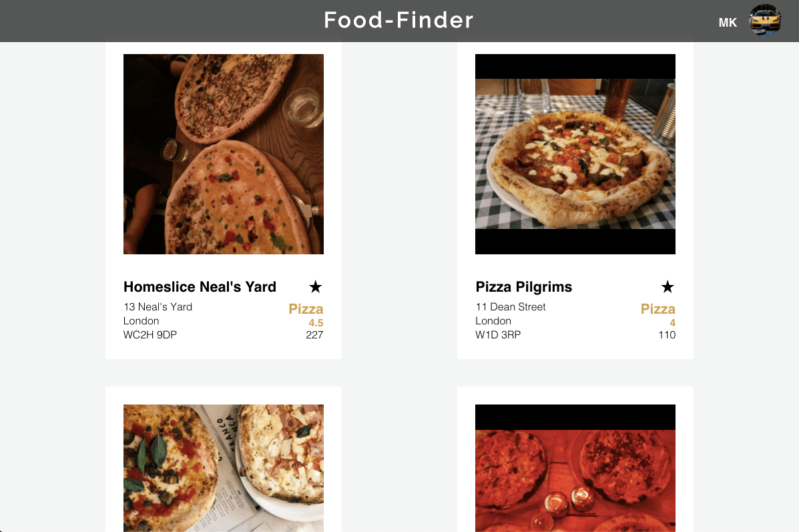Go to the Food-Finder home title

pyautogui.click(x=399, y=21)
